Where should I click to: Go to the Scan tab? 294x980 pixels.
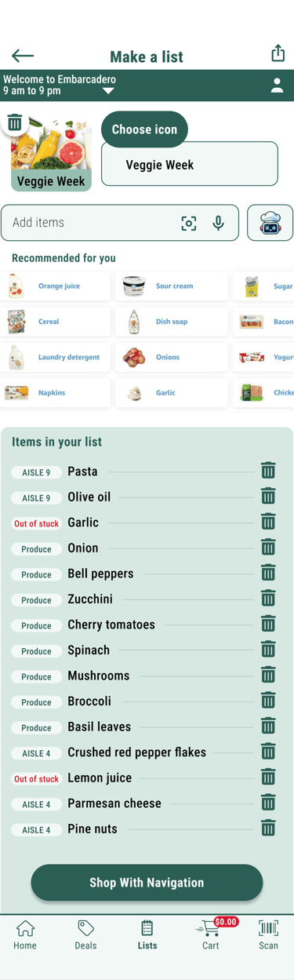[268, 934]
